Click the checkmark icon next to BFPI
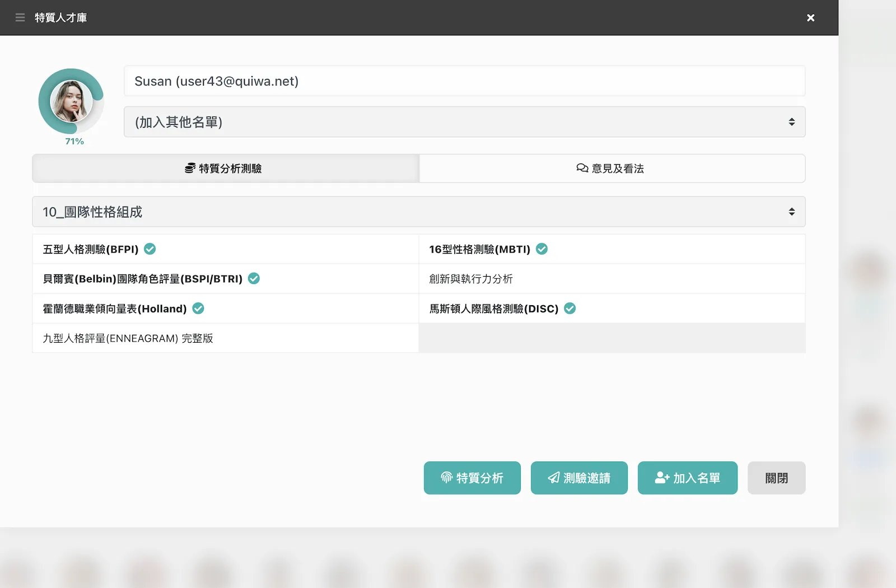The height and width of the screenshot is (588, 896). tap(150, 249)
